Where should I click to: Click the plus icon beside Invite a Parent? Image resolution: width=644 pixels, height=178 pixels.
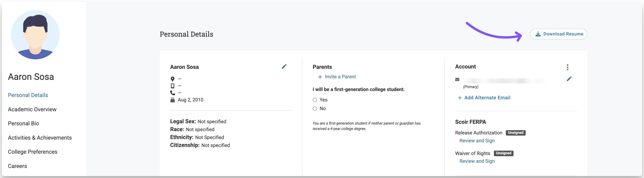point(320,77)
